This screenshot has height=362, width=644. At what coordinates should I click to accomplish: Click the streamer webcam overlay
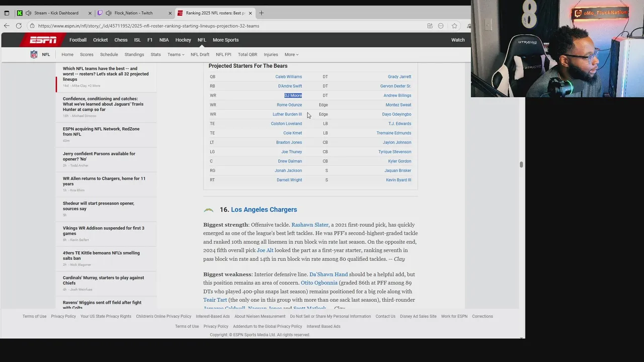coord(557,48)
